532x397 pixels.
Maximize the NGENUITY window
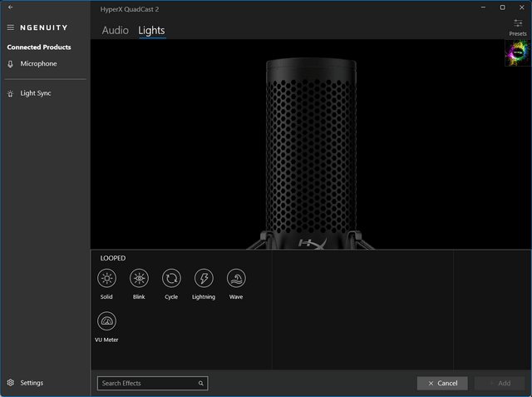pyautogui.click(x=502, y=7)
